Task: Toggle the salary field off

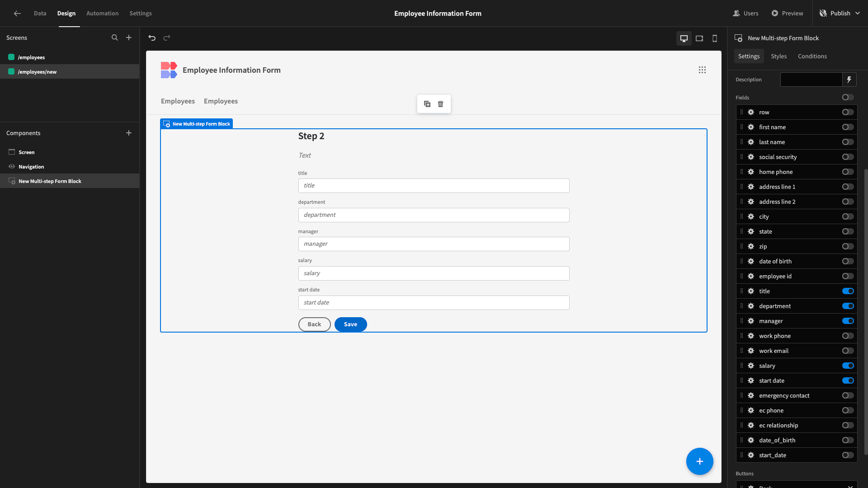Action: [x=848, y=366]
